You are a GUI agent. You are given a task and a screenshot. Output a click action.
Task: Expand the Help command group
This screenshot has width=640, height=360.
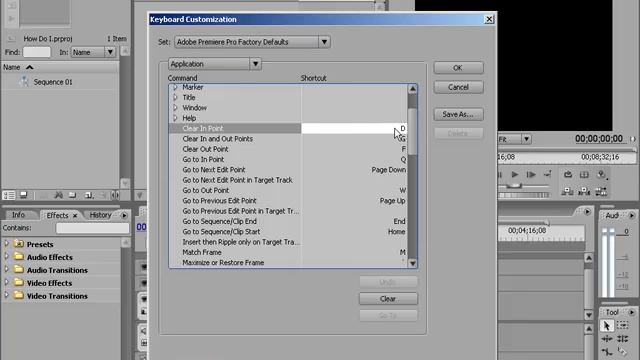pos(176,118)
